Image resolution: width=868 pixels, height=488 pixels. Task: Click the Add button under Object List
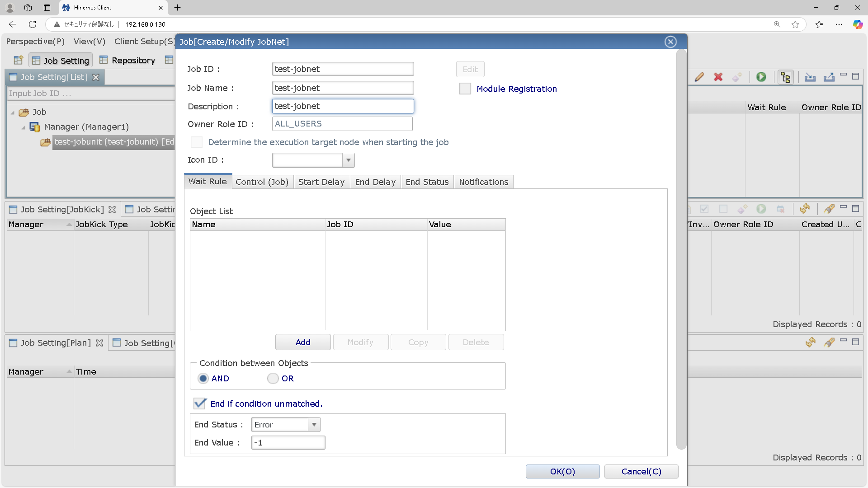(x=302, y=342)
